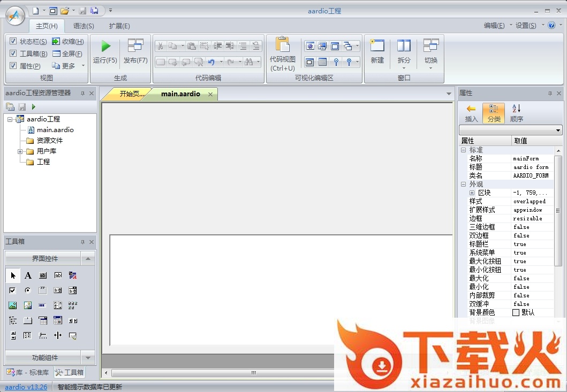This screenshot has height=392, width=567.
Task: Choose the rich edit control in toolbox
Action: [x=73, y=275]
